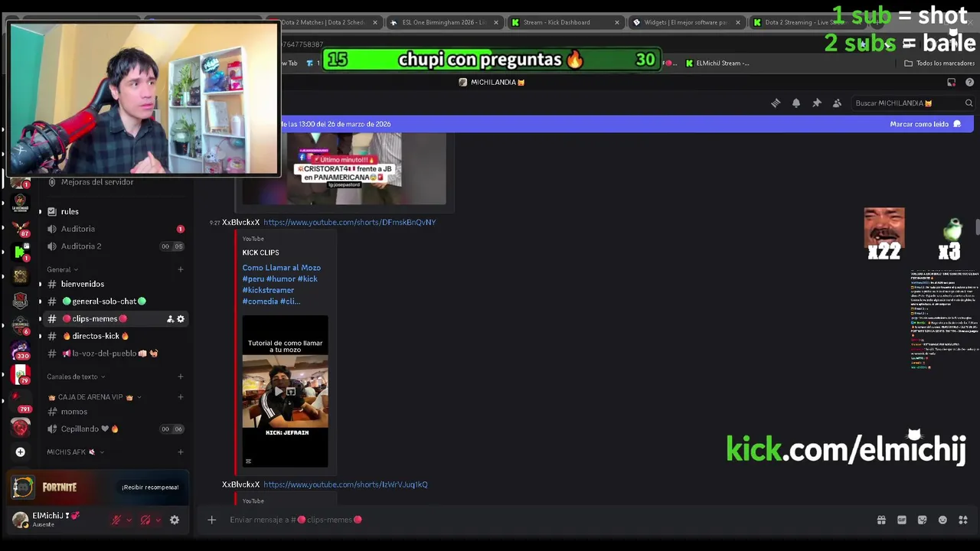The image size is (980, 551).
Task: Open the sticker picker
Action: (x=922, y=520)
